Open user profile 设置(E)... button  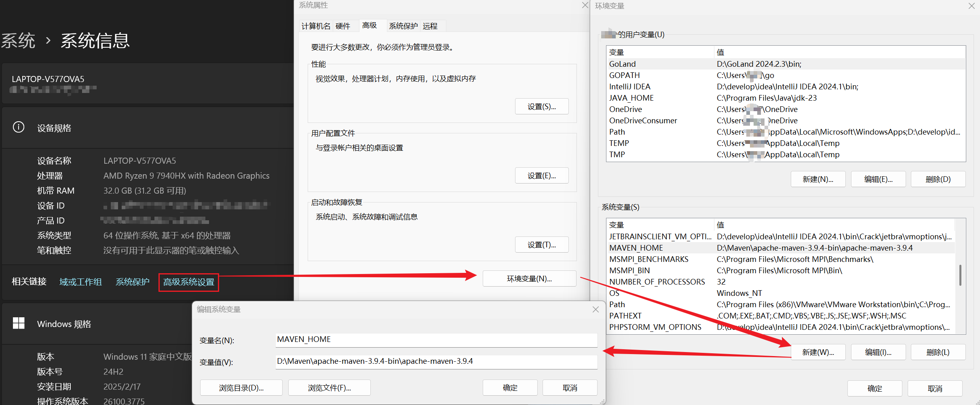[542, 176]
